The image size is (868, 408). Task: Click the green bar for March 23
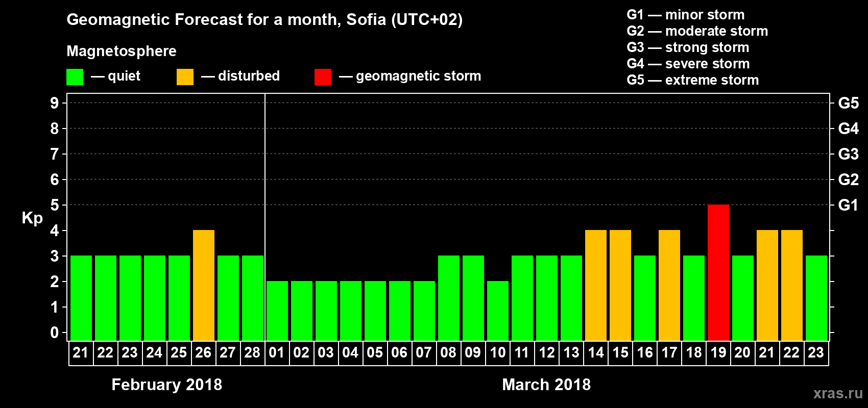816,298
